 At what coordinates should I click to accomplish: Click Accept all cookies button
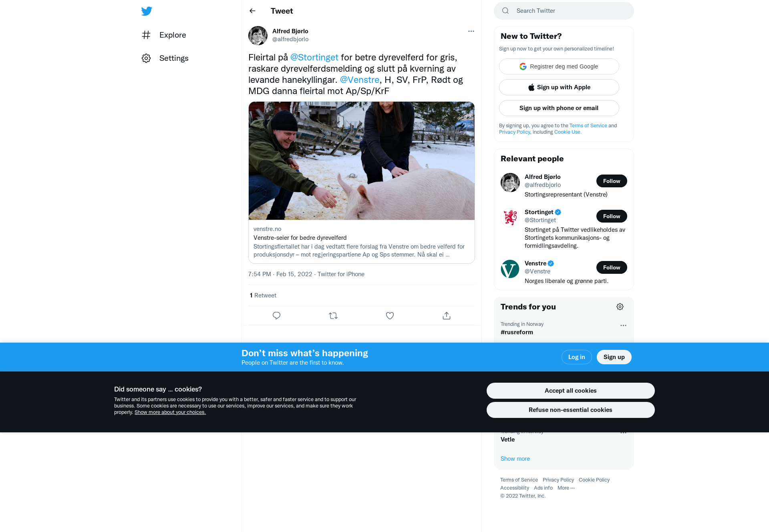click(570, 391)
